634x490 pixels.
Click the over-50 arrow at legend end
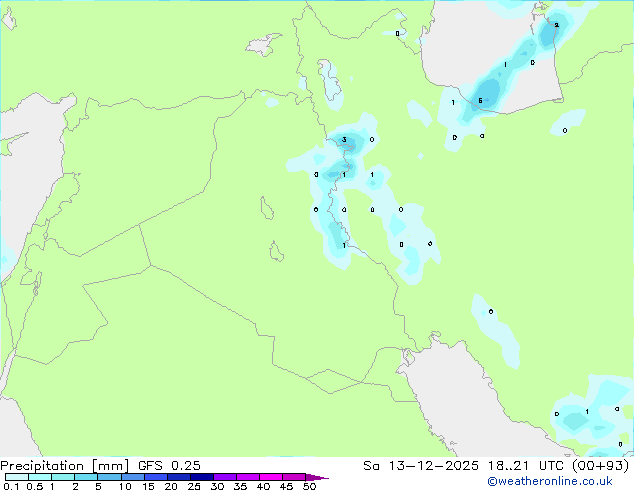[317, 477]
